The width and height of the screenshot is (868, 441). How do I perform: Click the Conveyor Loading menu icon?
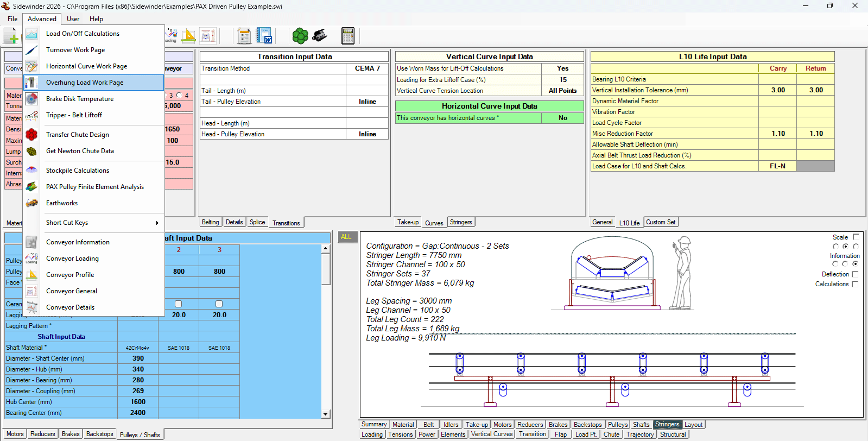31,259
